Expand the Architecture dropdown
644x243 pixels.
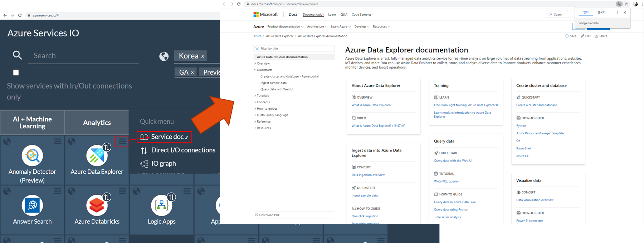317,26
